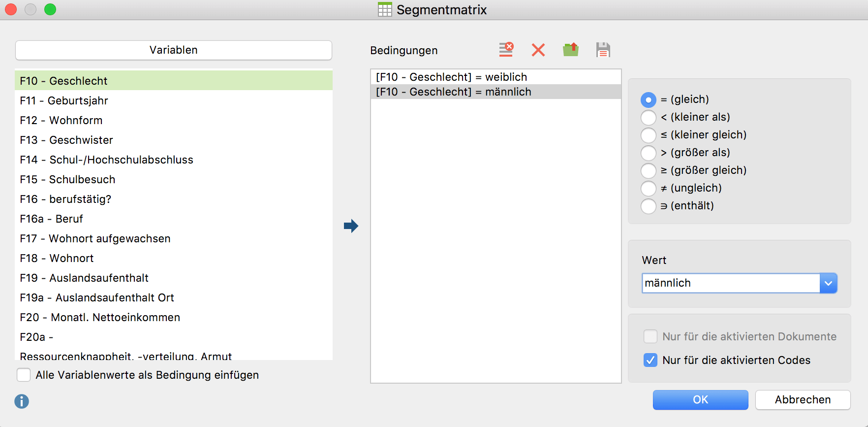Select variable Ressourcenknappheit, -verteilung, Armut
The image size is (868, 427).
[174, 355]
